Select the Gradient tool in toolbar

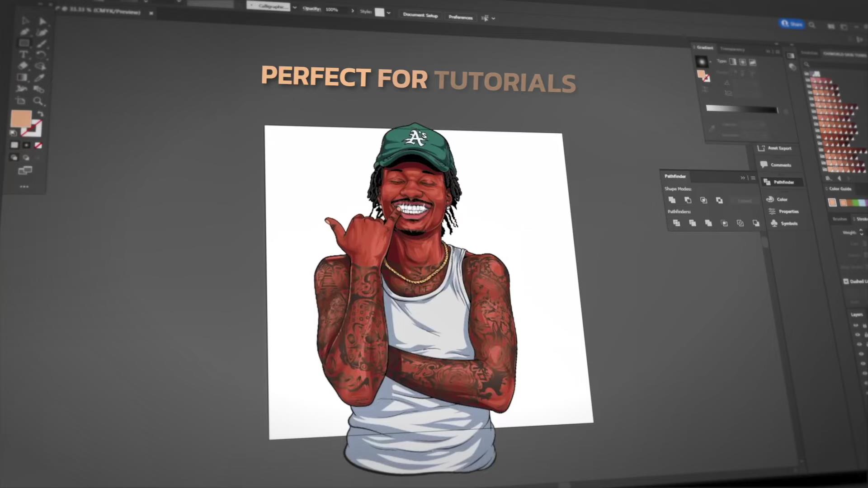click(x=22, y=77)
